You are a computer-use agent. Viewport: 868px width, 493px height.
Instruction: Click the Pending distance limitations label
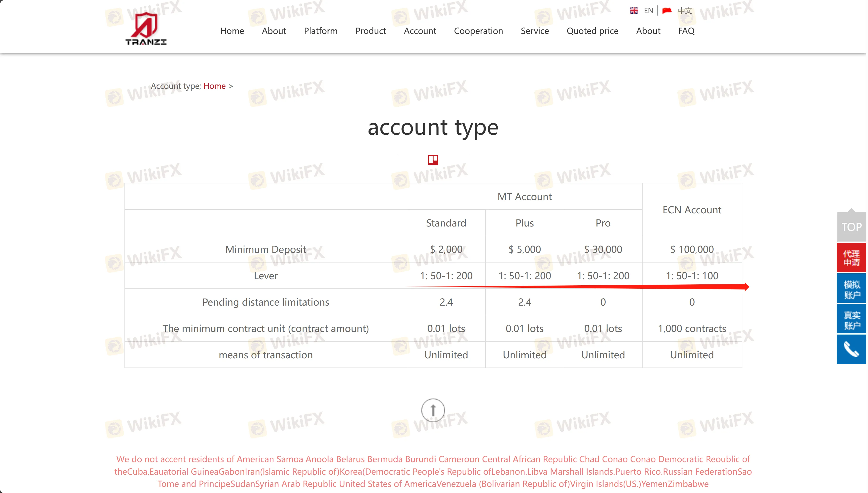pyautogui.click(x=266, y=302)
